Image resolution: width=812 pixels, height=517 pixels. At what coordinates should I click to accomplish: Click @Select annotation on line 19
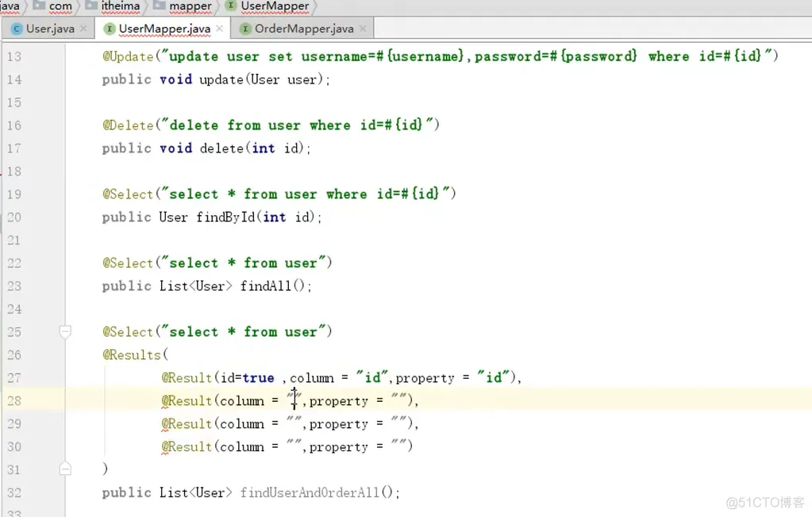[x=128, y=195]
